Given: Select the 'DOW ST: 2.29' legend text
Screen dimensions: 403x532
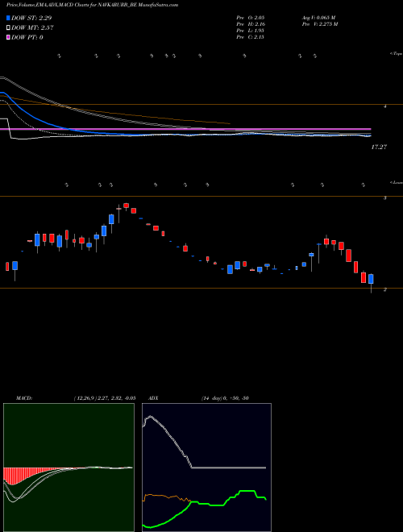Looking at the screenshot, I should pyautogui.click(x=31, y=18).
